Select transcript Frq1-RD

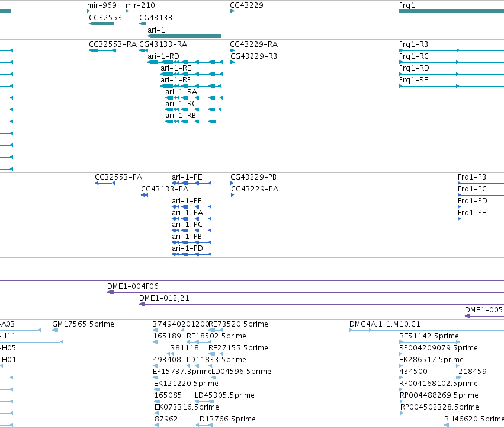pos(452,74)
